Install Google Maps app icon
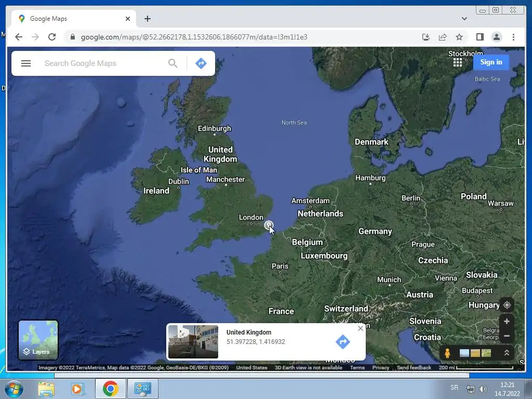This screenshot has height=399, width=532. click(426, 37)
